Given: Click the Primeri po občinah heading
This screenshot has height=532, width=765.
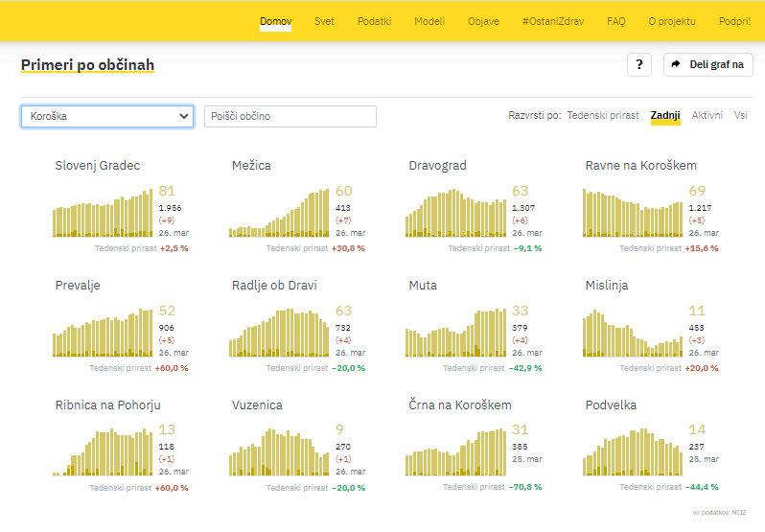Looking at the screenshot, I should pyautogui.click(x=87, y=64).
